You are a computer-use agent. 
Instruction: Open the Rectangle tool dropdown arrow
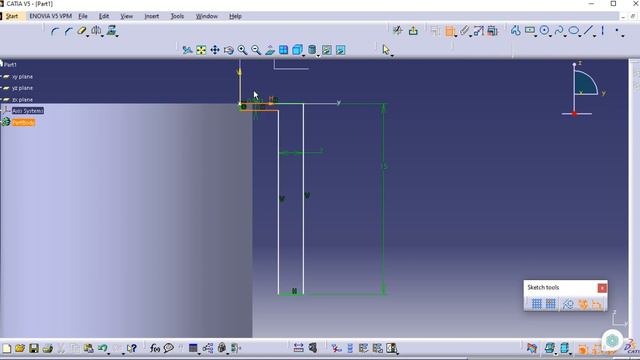(x=536, y=36)
